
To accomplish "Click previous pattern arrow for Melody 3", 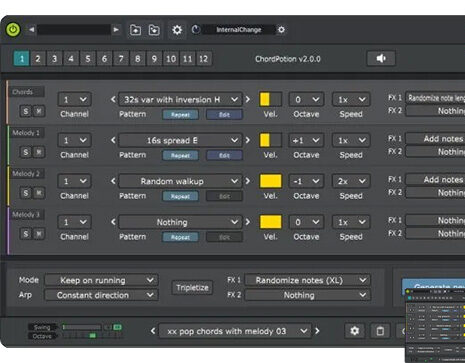I will pyautogui.click(x=113, y=222).
